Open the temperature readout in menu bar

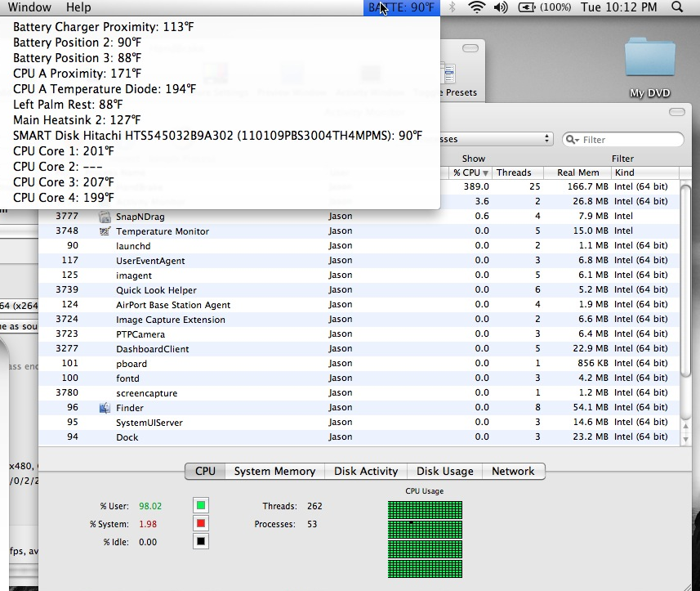[401, 7]
